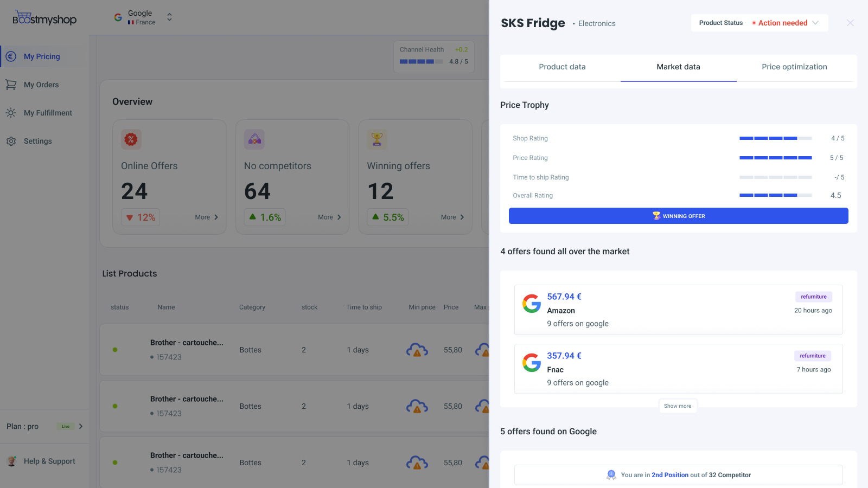Click the gear icon beside Settings

11,141
